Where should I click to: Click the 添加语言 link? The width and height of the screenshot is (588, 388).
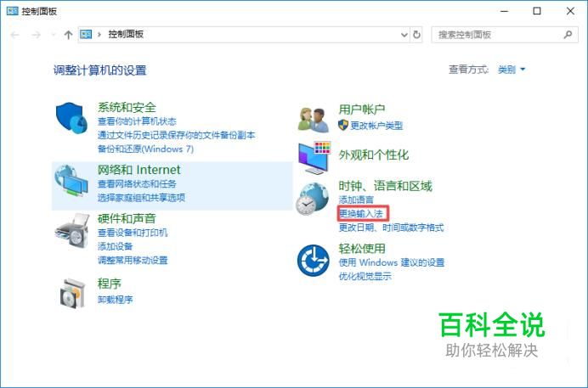coord(356,200)
